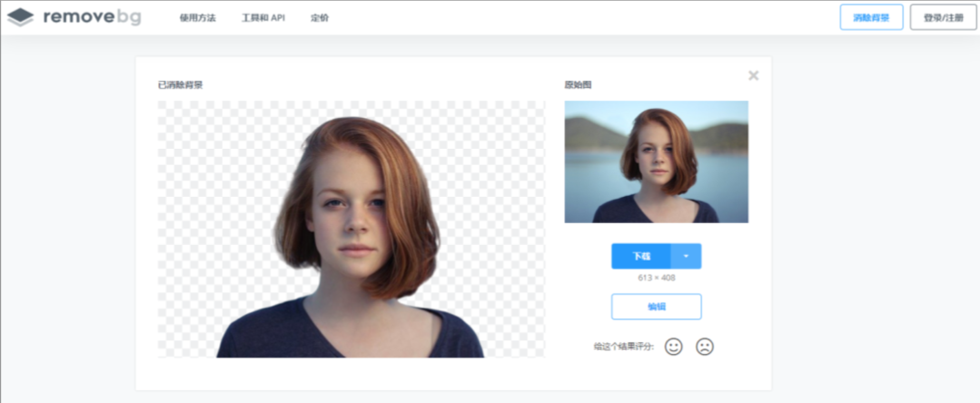980x403 pixels.
Task: Click the 已消除背景 heading label
Action: point(180,85)
